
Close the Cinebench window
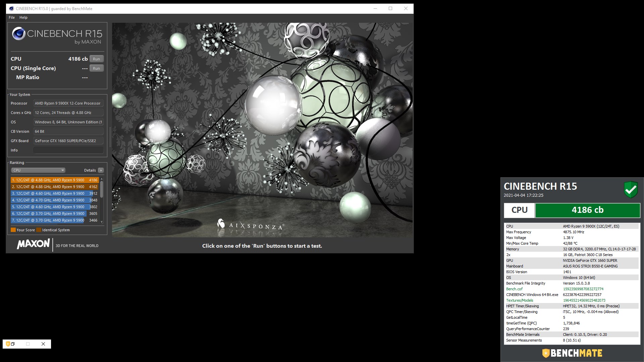406,9
